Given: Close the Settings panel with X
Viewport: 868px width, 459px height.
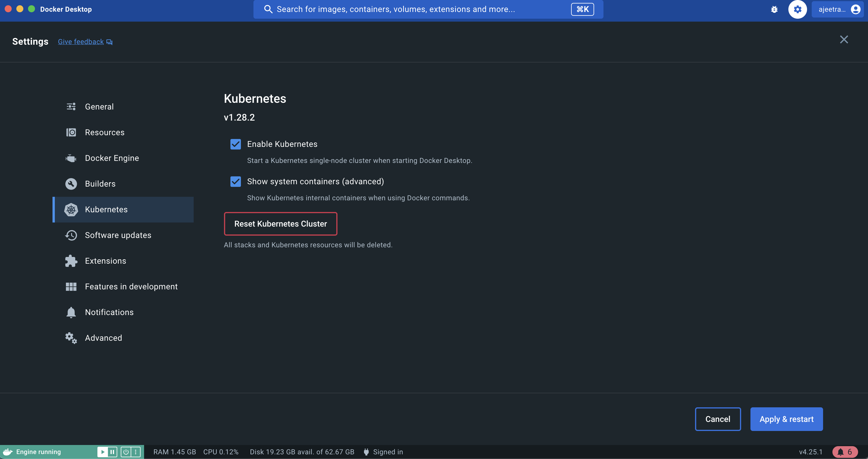Looking at the screenshot, I should point(844,39).
